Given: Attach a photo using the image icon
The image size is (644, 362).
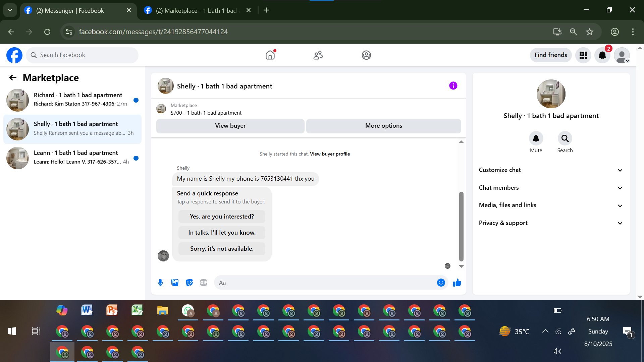Looking at the screenshot, I should click(175, 283).
